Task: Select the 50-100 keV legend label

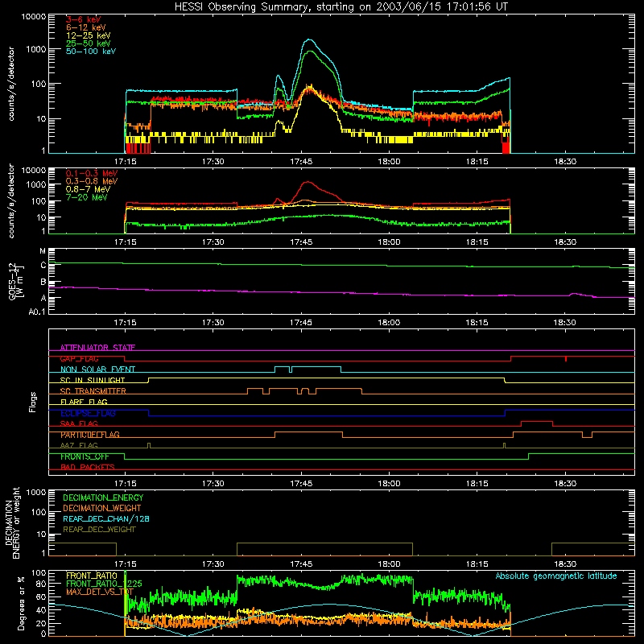Action: tap(91, 52)
